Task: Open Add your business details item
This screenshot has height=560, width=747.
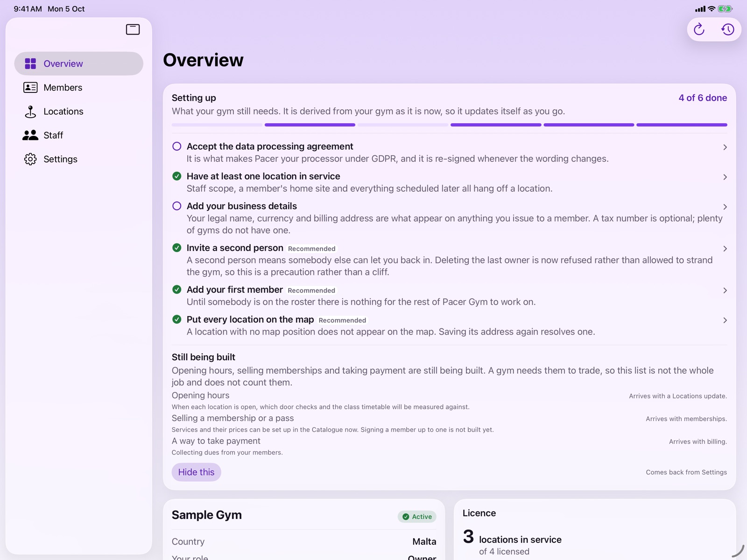Action: (x=449, y=218)
